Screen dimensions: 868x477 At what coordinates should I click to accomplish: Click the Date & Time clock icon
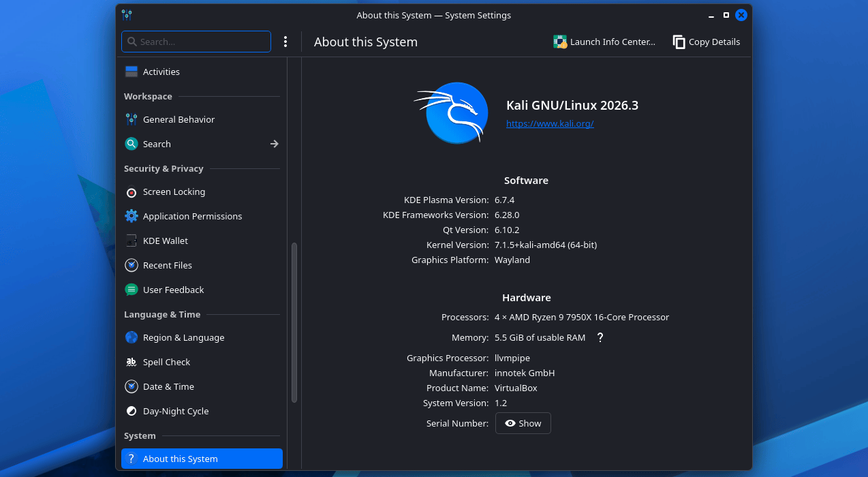pyautogui.click(x=131, y=386)
